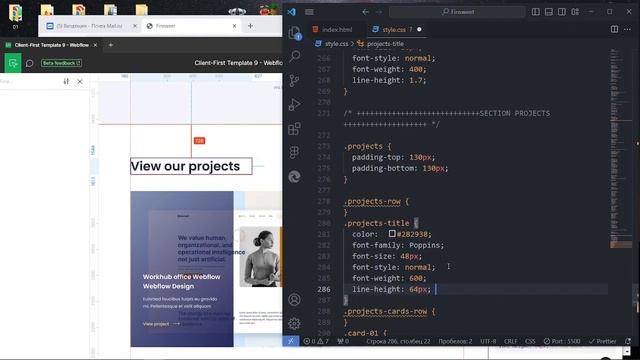Toggle bottom panel layout icon
This screenshot has width=640, height=360.
pyautogui.click(x=549, y=12)
